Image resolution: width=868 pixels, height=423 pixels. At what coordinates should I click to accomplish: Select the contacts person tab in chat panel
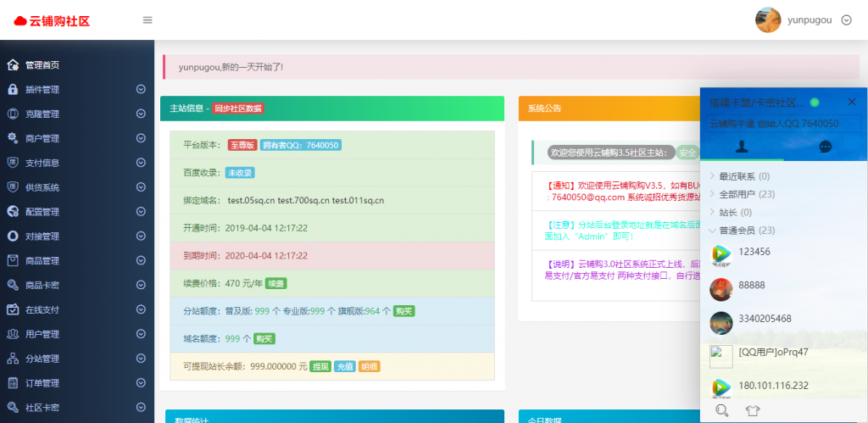[741, 147]
